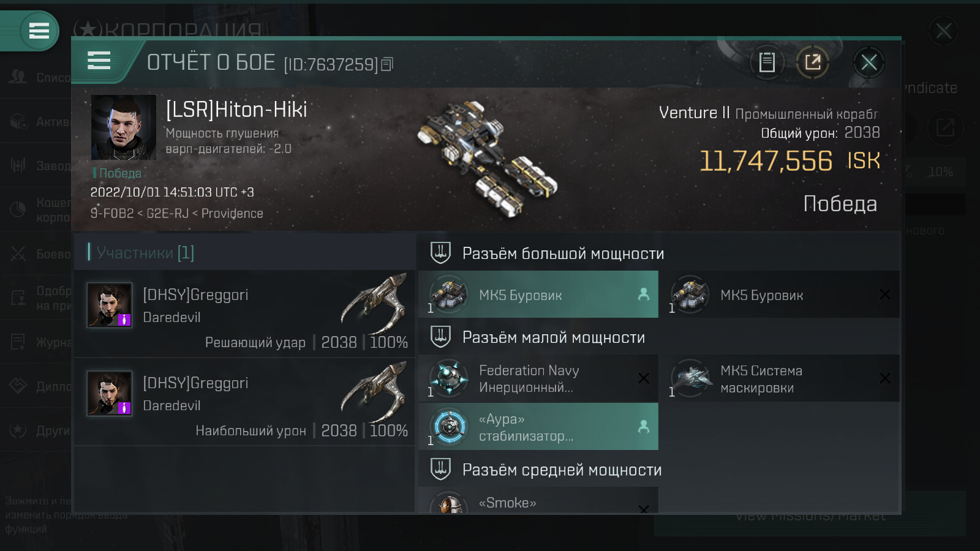Viewport: 980px width, 551px height.
Task: Open the Federation Navy Инерционный module
Action: (x=538, y=378)
